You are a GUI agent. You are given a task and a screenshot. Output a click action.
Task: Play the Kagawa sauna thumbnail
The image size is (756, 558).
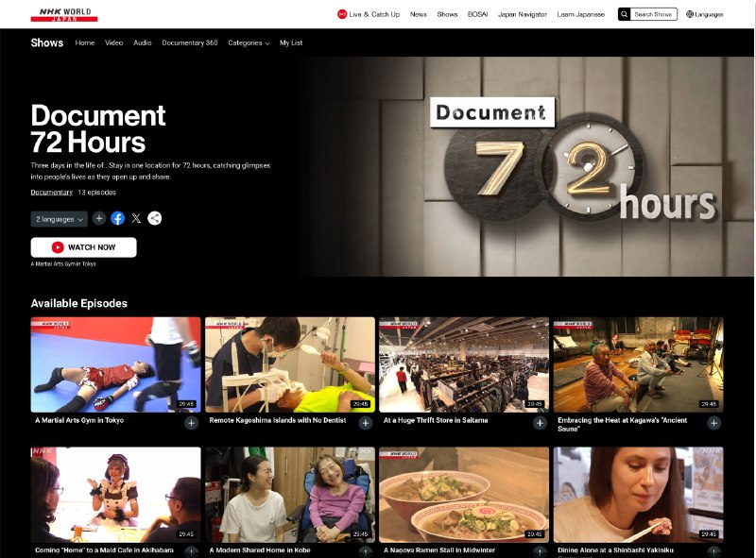pyautogui.click(x=639, y=364)
